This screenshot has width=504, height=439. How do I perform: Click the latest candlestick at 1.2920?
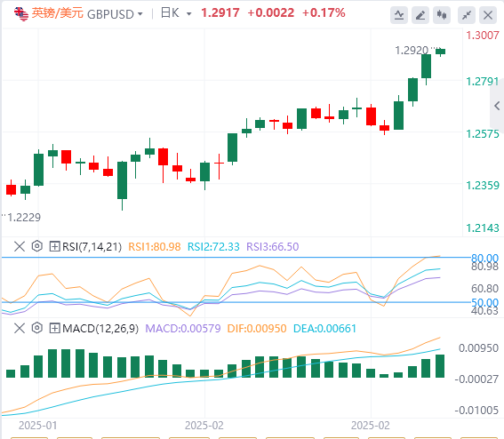(x=440, y=52)
